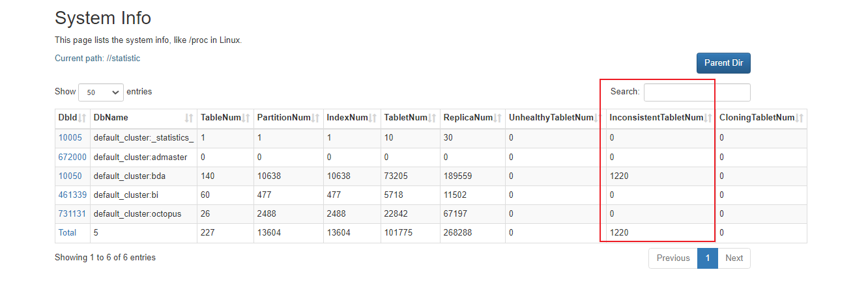
Task: Select page 1 in pagination
Action: (x=707, y=258)
